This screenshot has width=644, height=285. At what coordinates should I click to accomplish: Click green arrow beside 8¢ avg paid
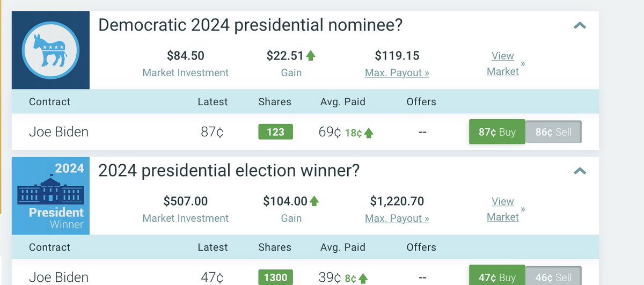[x=363, y=278]
